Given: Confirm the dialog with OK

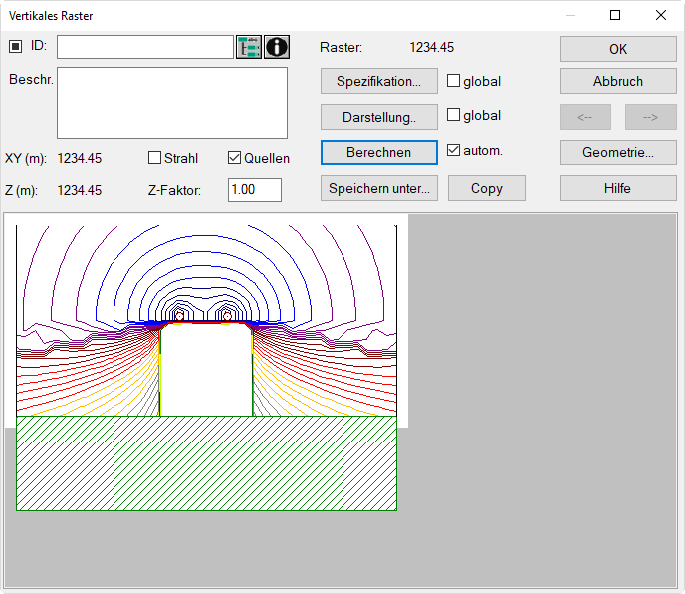Looking at the screenshot, I should coord(618,49).
